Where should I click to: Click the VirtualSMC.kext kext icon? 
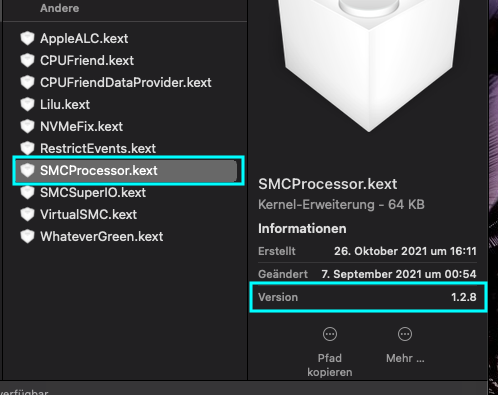coord(27,214)
